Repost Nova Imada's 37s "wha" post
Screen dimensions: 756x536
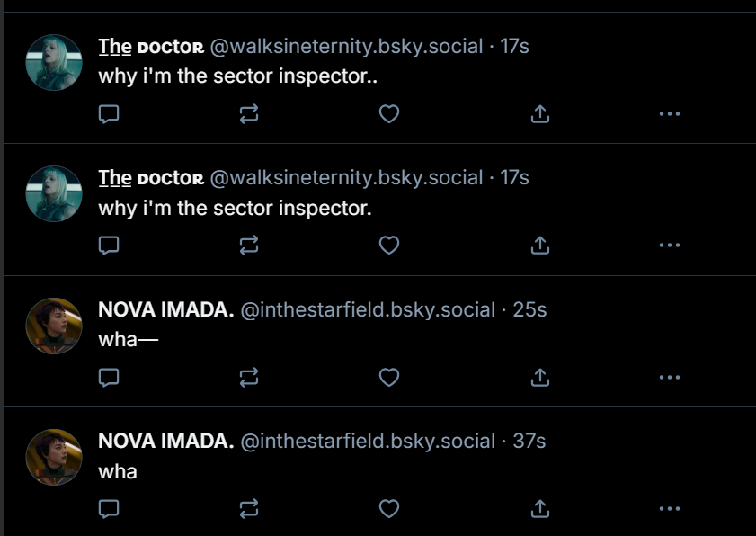click(249, 509)
